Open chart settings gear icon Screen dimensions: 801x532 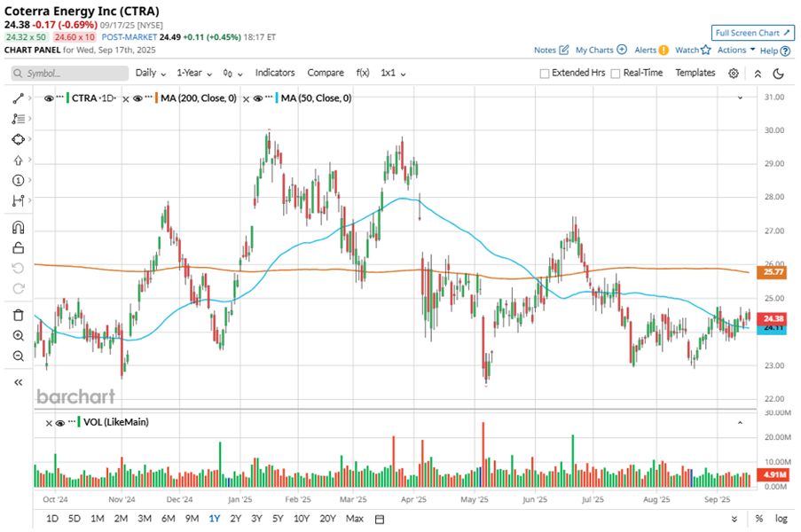(x=734, y=74)
